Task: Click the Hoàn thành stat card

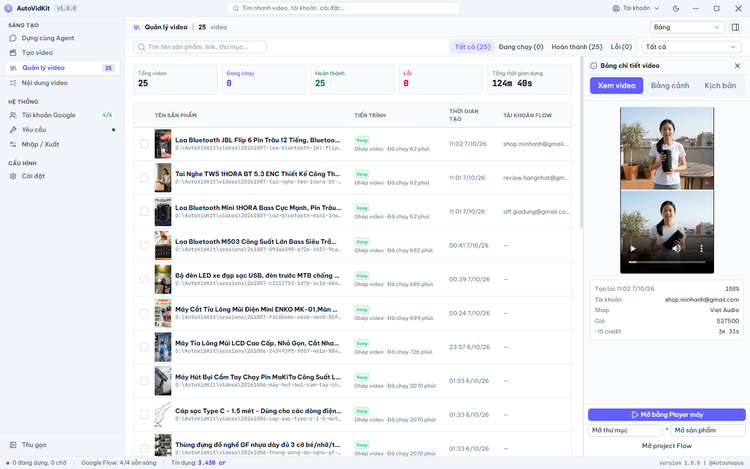Action: point(352,79)
